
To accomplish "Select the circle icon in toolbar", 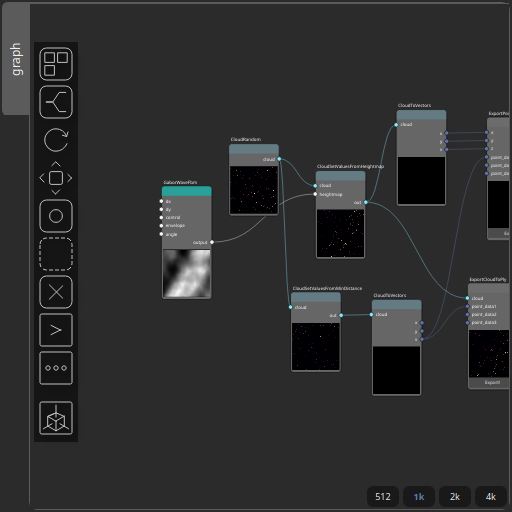I will tap(56, 216).
